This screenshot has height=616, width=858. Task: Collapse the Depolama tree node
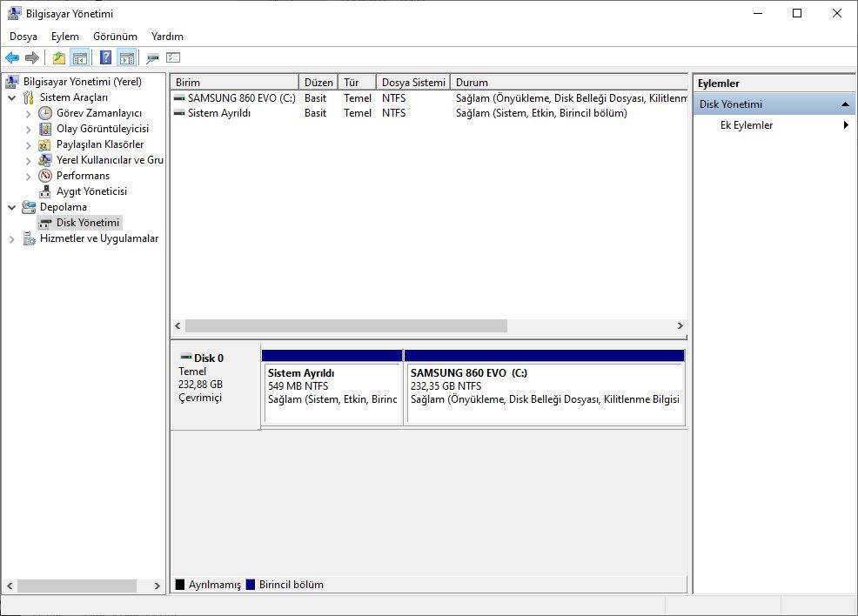pyautogui.click(x=11, y=207)
